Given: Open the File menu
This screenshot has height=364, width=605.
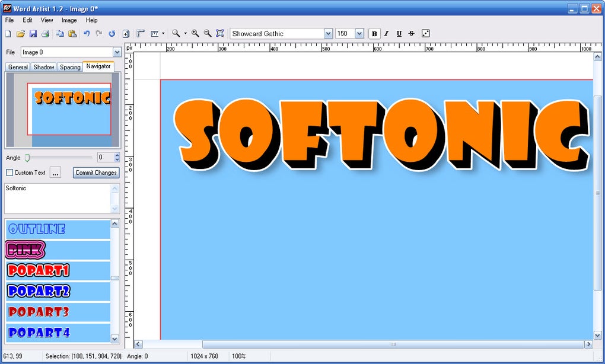Looking at the screenshot, I should [x=9, y=20].
